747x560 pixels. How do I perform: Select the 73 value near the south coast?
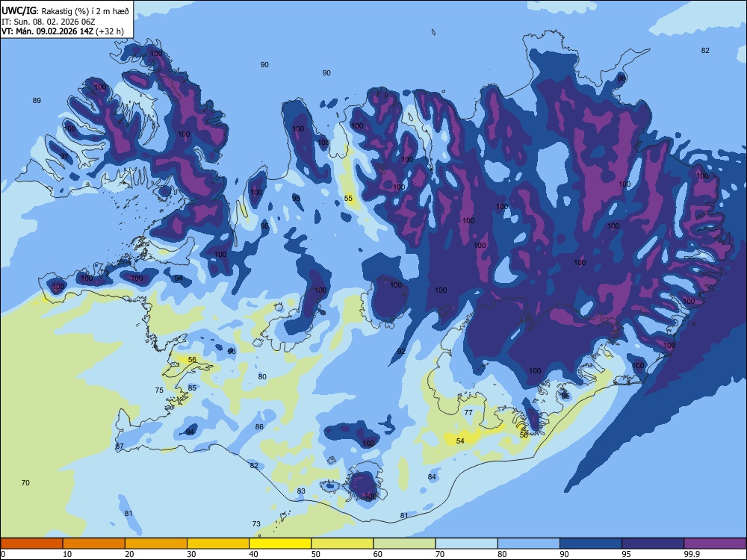click(256, 524)
